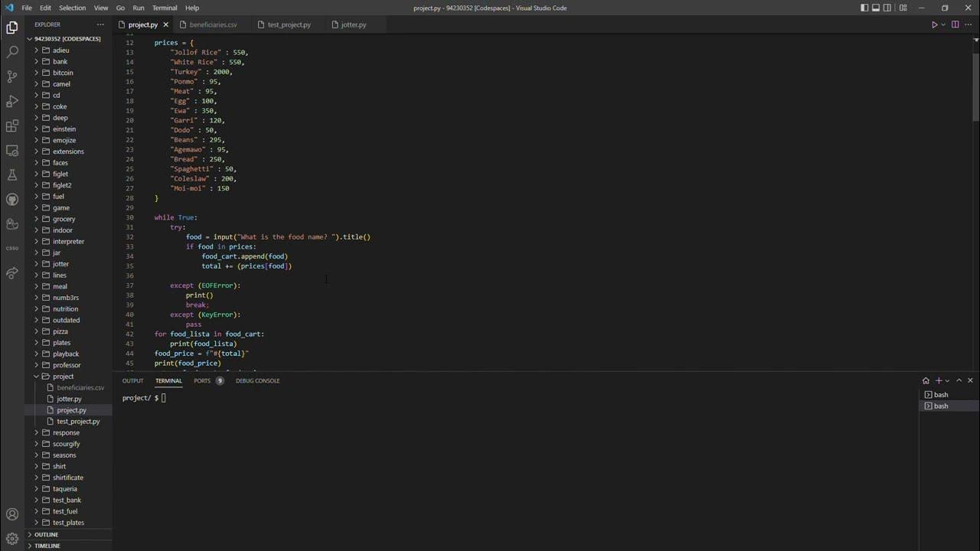Open the GitHub panel in activity bar

tap(12, 199)
